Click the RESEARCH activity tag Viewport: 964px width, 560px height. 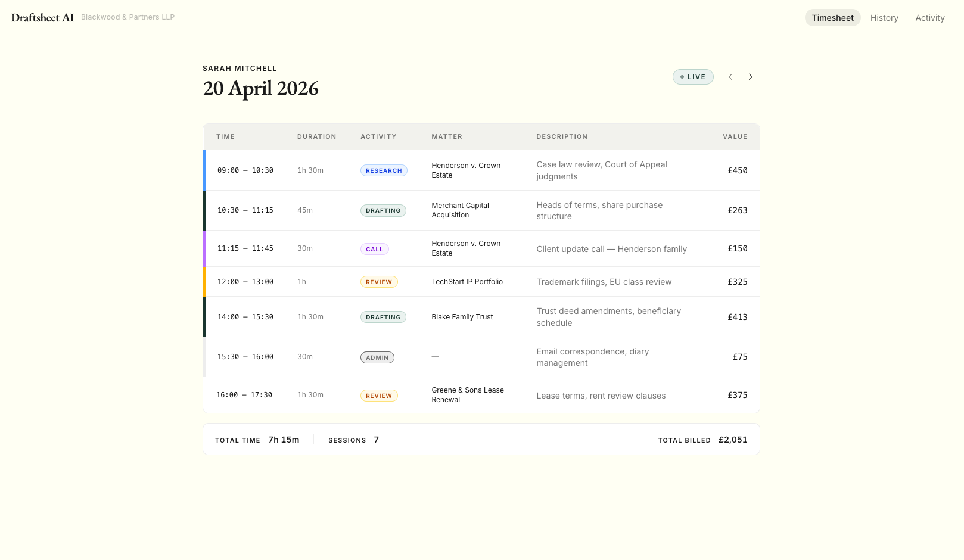coord(384,170)
